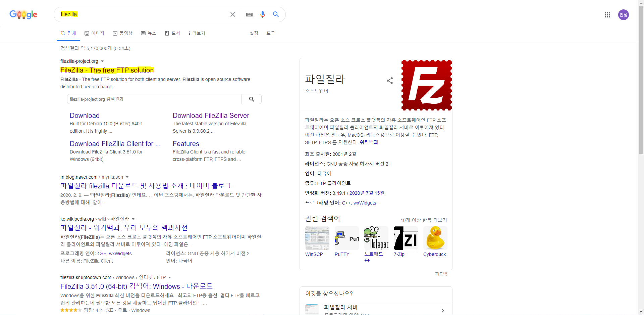Expand filezilla.kr.uptodown.com result dropdown arrow
The height and width of the screenshot is (315, 644).
click(170, 277)
